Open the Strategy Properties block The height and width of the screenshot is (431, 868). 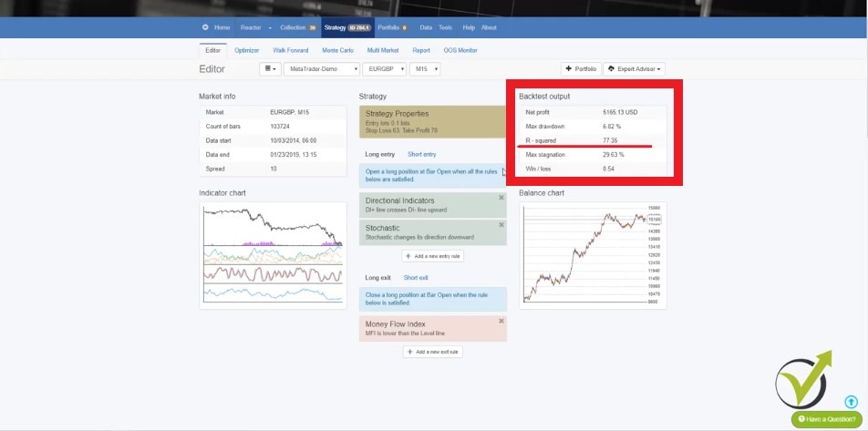click(432, 121)
